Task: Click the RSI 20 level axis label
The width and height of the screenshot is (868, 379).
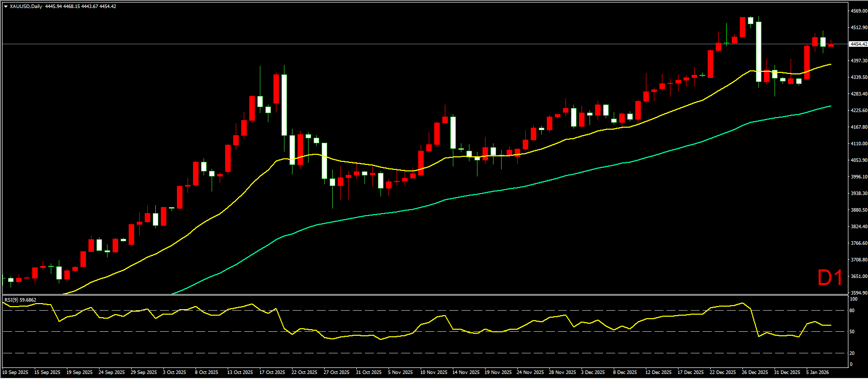Action: (852, 353)
